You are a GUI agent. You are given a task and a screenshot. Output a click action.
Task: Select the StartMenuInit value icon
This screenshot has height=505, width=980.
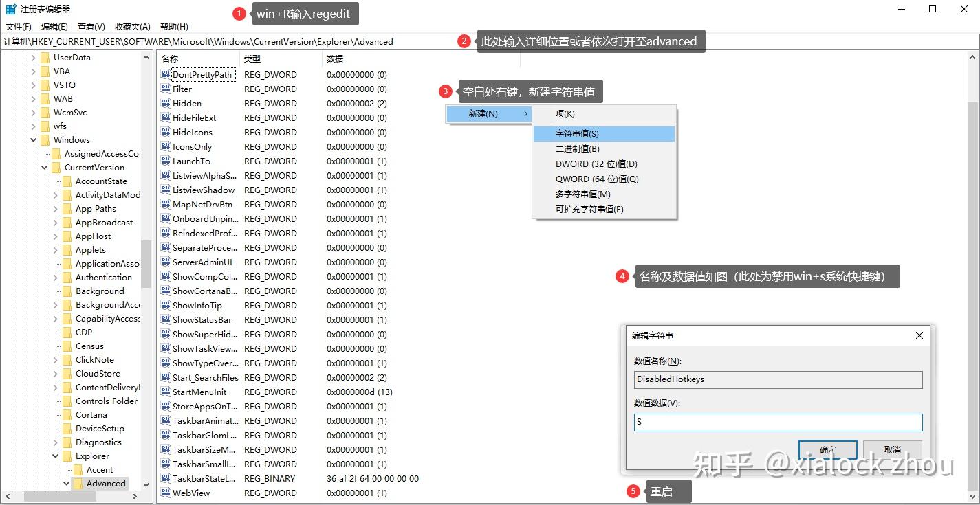pos(166,392)
